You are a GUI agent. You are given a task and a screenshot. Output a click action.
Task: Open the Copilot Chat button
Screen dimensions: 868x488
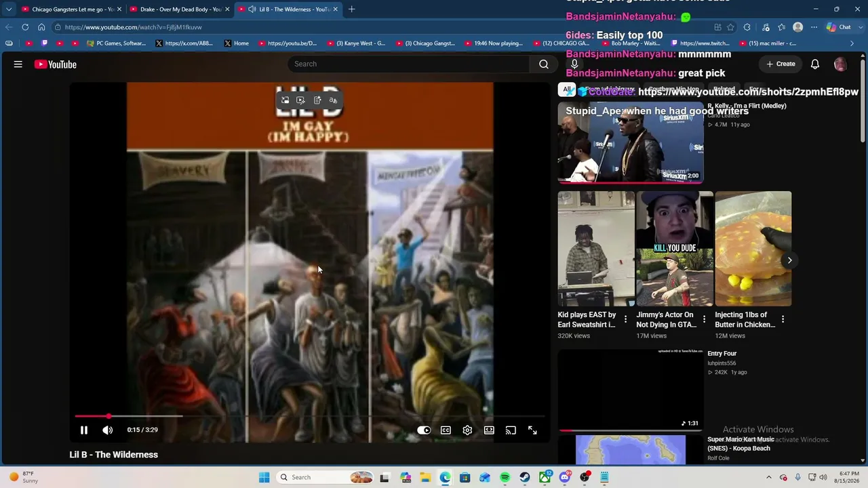[839, 27]
